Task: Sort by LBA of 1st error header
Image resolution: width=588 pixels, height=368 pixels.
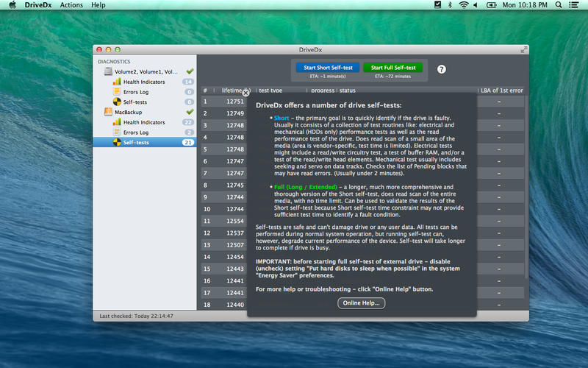Action: [x=502, y=91]
